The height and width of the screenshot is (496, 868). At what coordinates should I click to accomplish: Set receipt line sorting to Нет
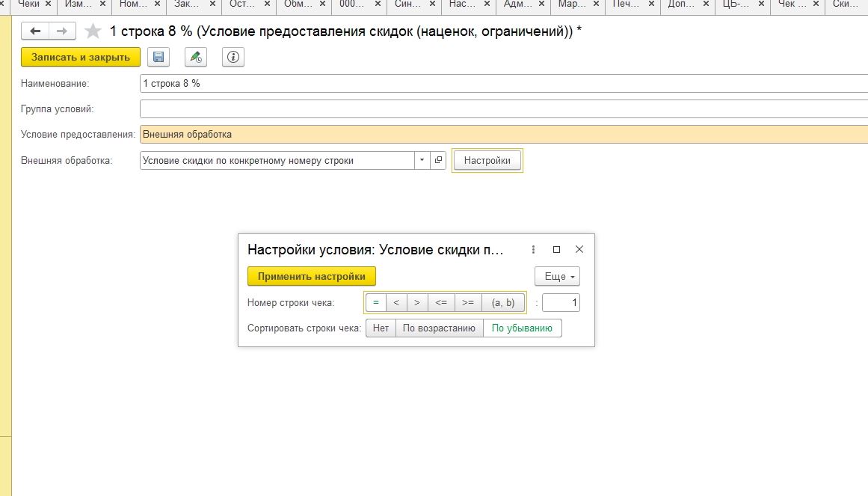[381, 328]
